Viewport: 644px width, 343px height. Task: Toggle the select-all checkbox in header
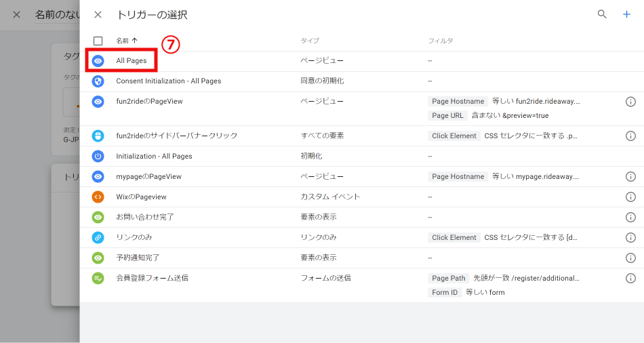[x=98, y=41]
